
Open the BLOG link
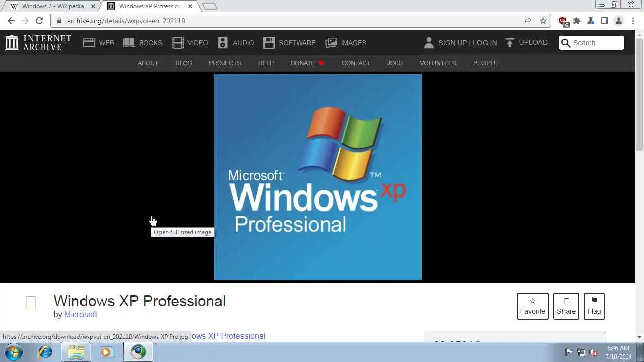point(184,63)
